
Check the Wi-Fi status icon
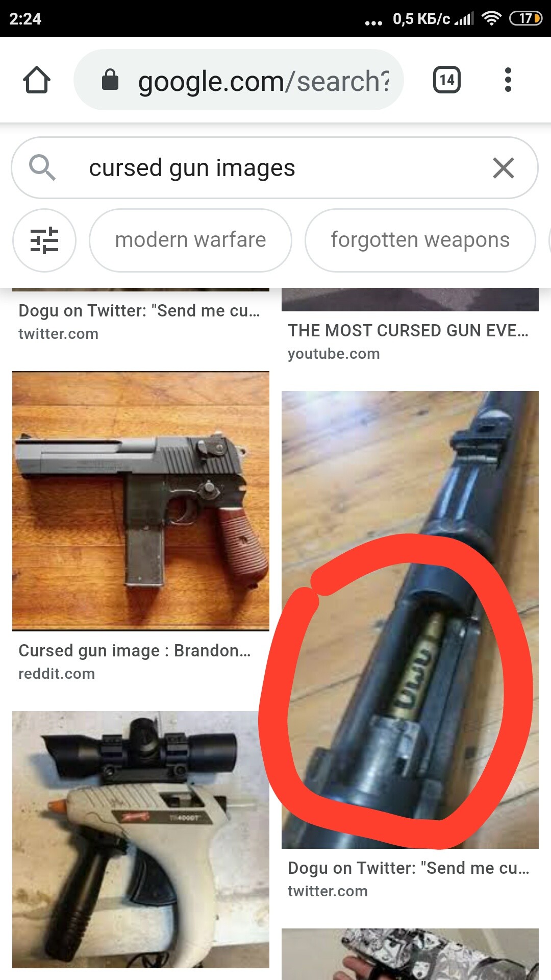tap(492, 18)
